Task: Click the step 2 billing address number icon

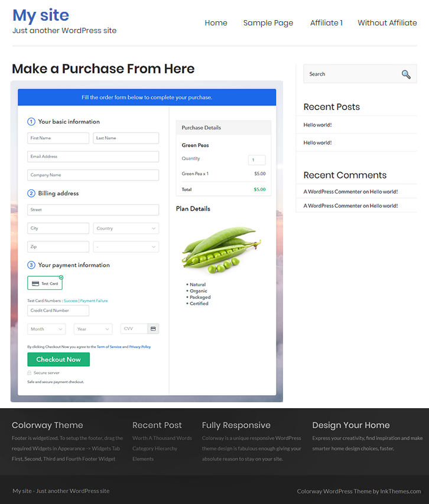Action: coord(31,193)
